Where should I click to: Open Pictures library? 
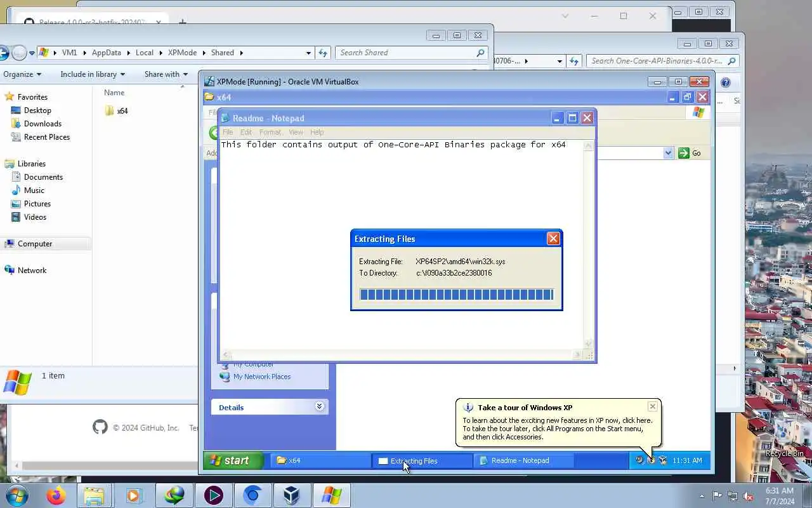pos(37,204)
